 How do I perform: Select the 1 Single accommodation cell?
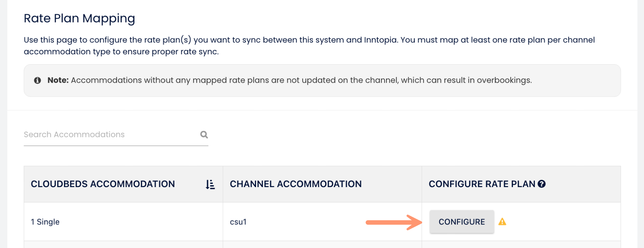pos(45,222)
